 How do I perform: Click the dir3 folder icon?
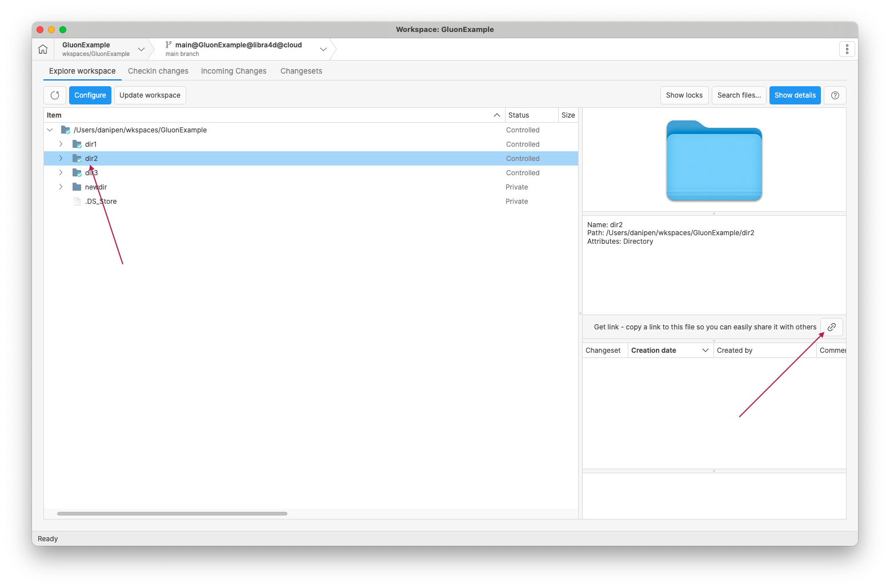pos(77,172)
